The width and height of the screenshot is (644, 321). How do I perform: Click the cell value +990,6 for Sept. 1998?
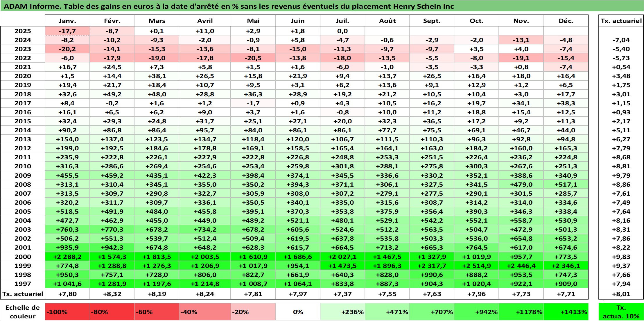click(x=432, y=275)
